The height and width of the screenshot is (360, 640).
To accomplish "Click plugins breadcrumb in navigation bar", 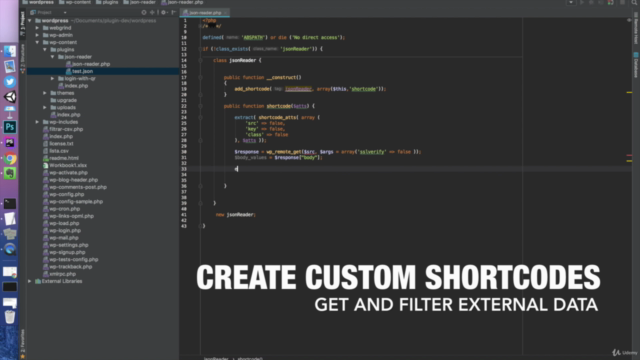I will (107, 2).
